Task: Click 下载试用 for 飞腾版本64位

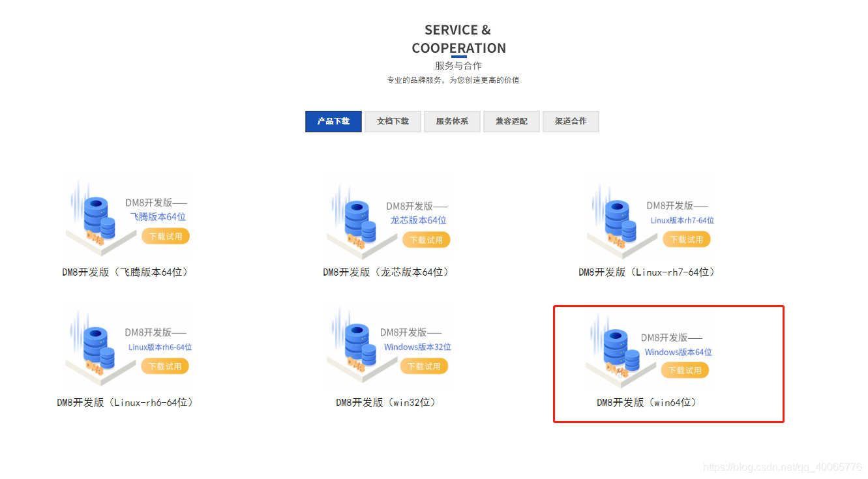Action: click(166, 236)
